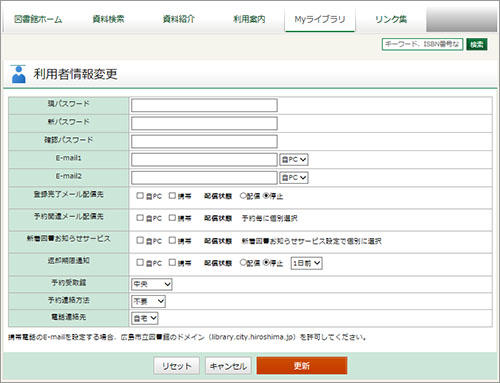Open the E-mail1 device type dropdown
The height and width of the screenshot is (383, 500).
tap(294, 160)
